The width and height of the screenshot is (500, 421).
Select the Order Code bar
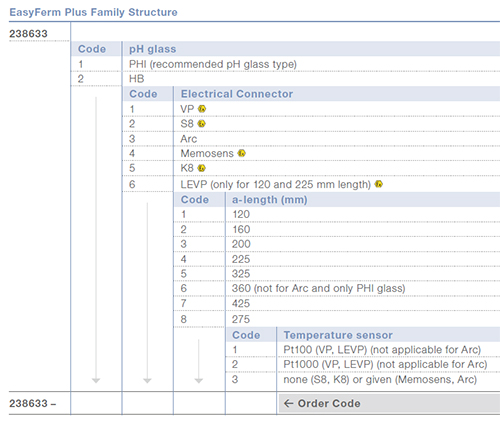coord(389,403)
